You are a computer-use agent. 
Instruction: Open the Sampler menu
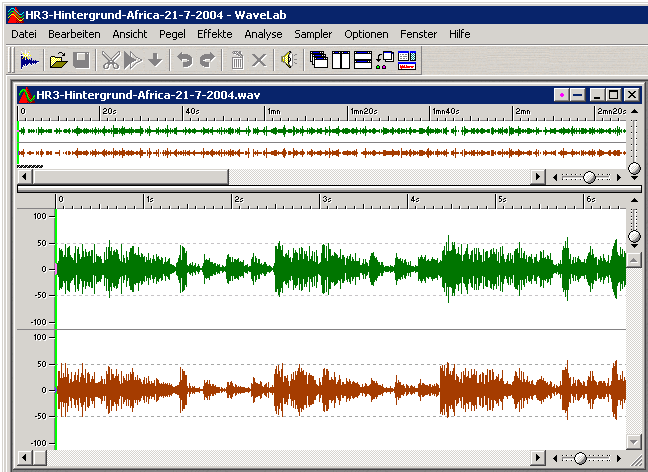click(x=313, y=34)
